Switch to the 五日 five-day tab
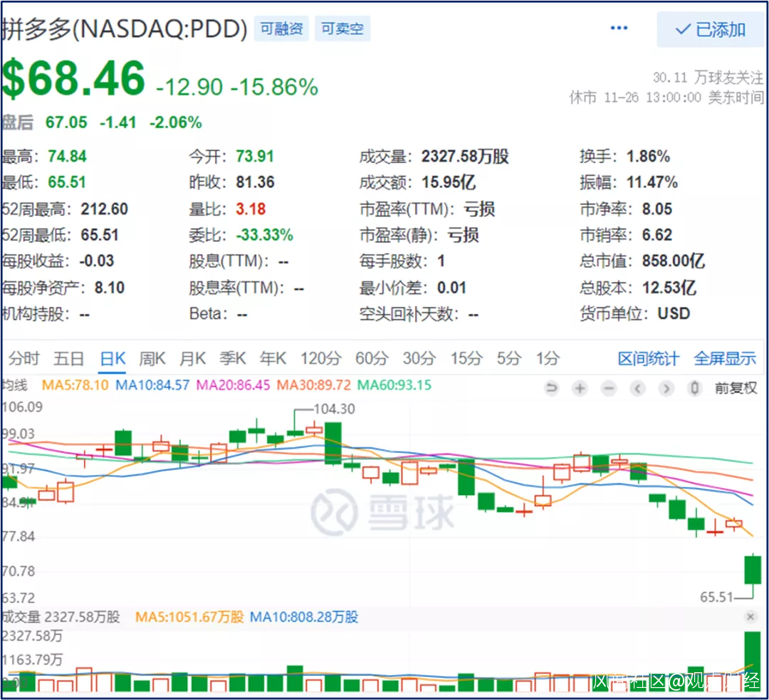 pyautogui.click(x=68, y=359)
